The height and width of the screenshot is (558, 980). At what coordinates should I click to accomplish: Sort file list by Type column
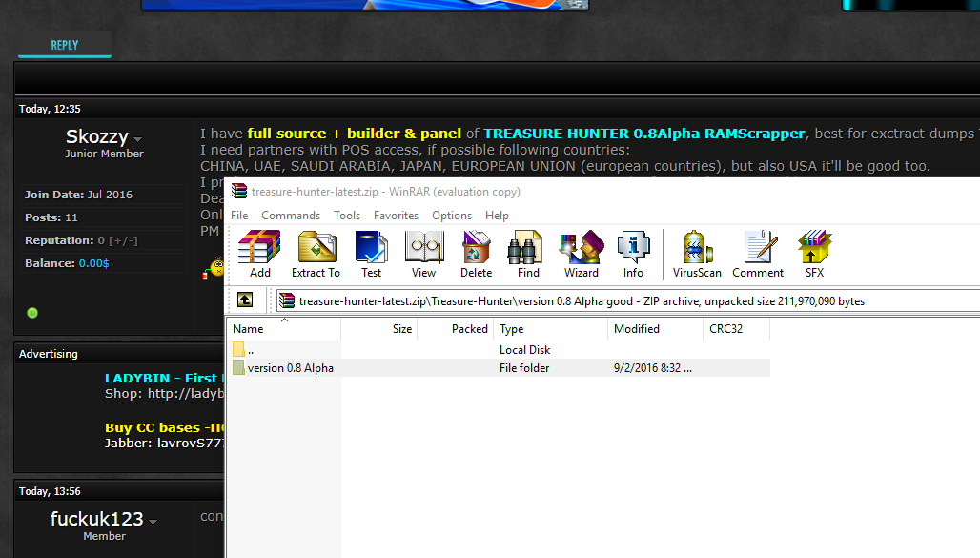(x=551, y=328)
